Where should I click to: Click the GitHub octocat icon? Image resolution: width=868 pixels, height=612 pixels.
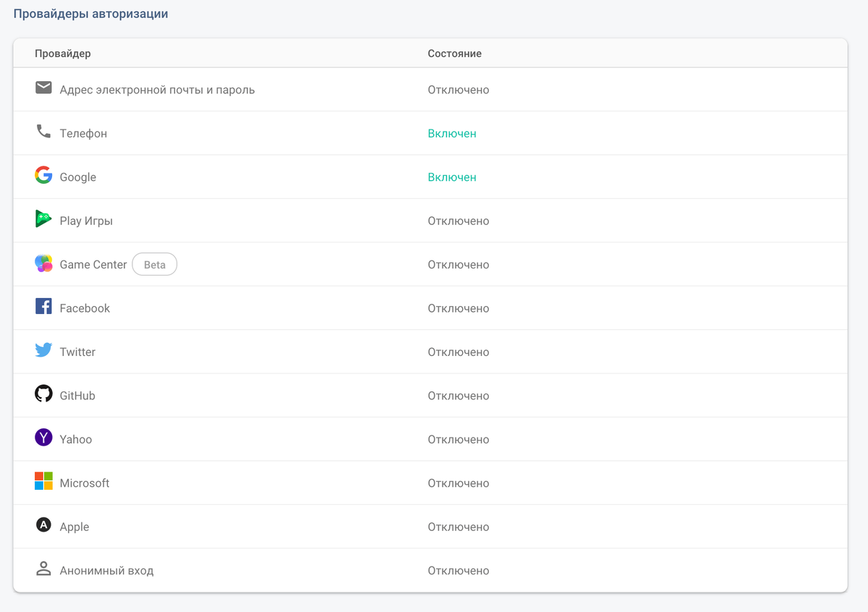pos(43,394)
